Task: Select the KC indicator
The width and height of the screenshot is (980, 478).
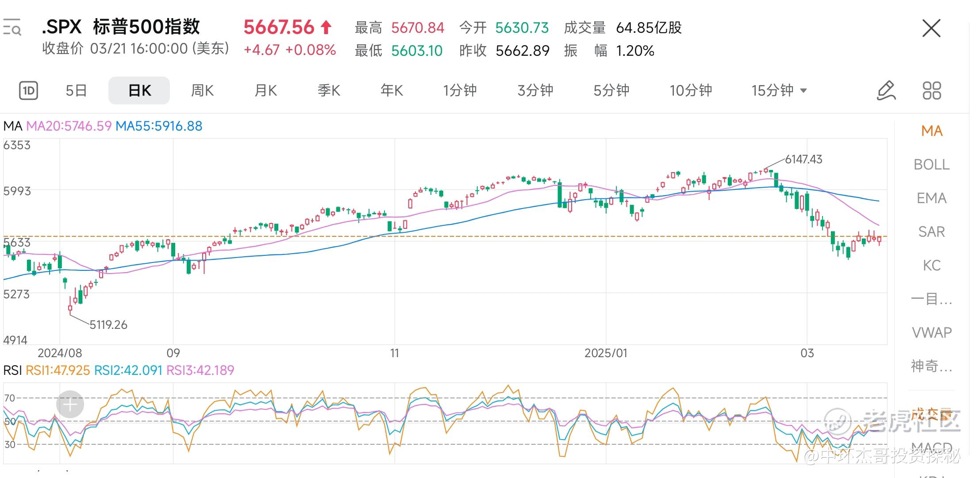Action: pos(931,266)
